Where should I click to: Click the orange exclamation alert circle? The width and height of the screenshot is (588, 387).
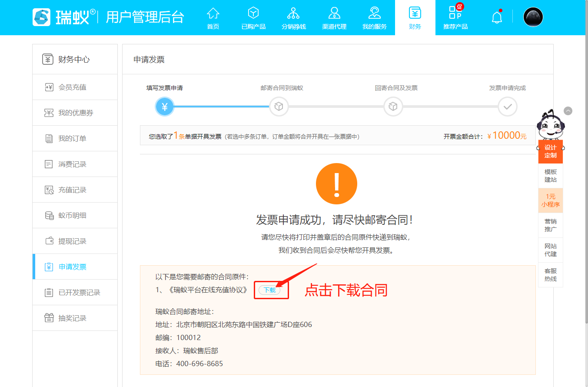pyautogui.click(x=336, y=184)
